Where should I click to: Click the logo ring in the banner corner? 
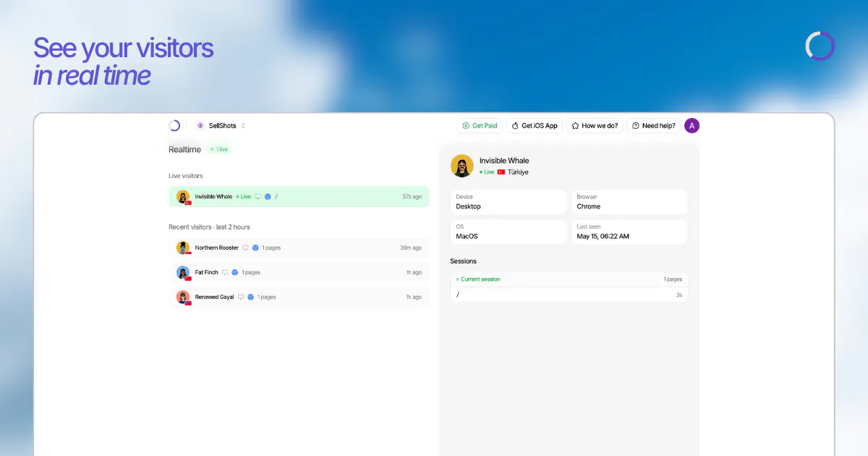[x=820, y=46]
